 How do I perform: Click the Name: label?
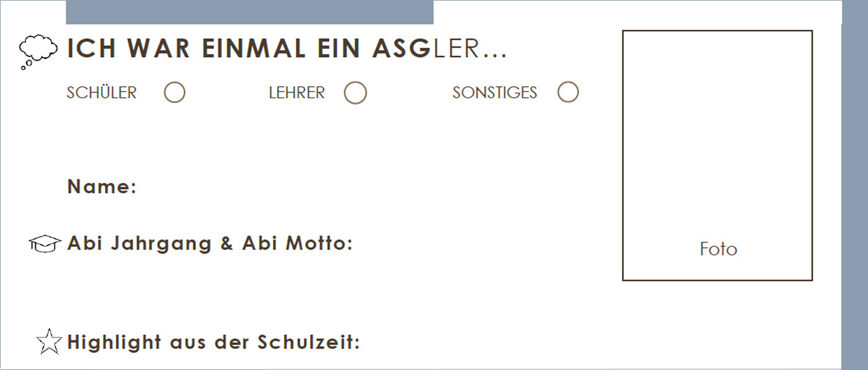click(102, 187)
